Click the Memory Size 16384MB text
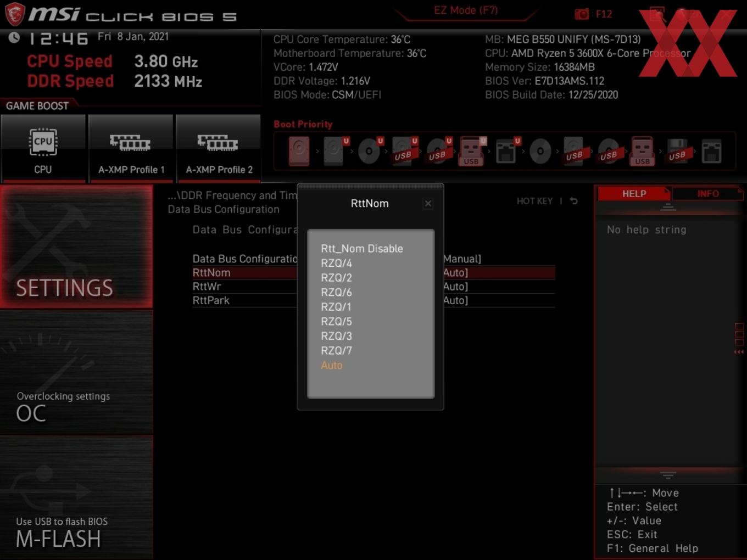Viewport: 747px width, 560px height. [x=539, y=67]
